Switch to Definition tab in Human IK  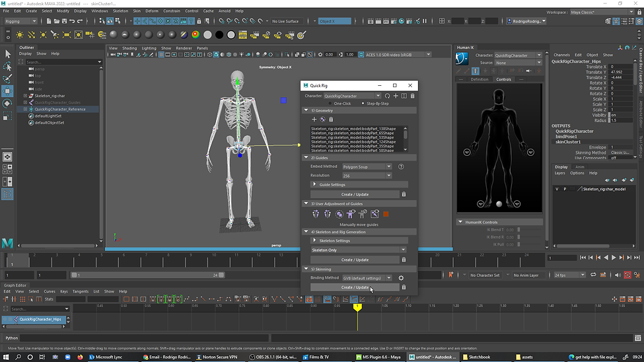coord(480,79)
